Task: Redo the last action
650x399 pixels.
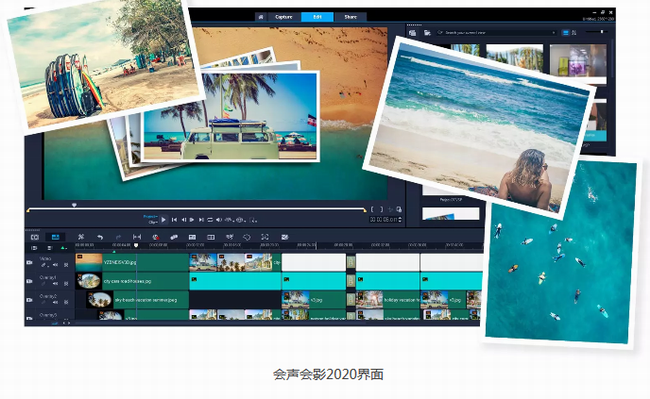Action: point(118,237)
